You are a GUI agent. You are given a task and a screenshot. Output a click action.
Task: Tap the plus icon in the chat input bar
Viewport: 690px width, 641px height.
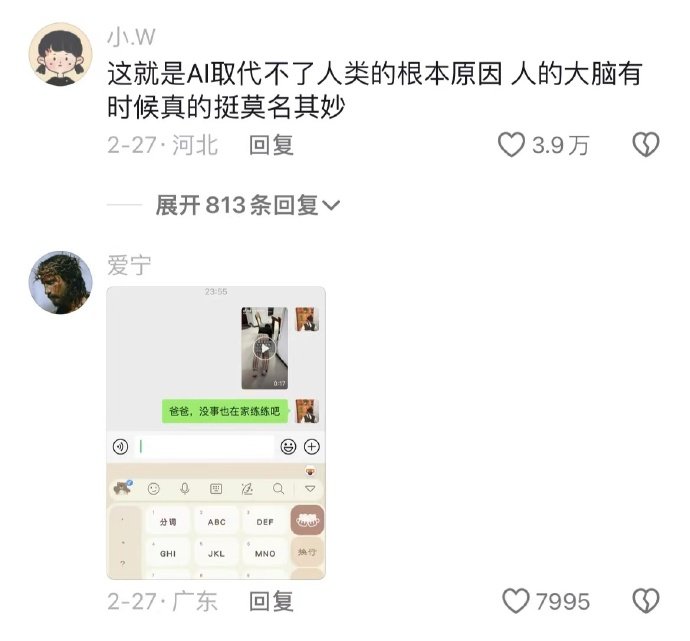(x=312, y=447)
